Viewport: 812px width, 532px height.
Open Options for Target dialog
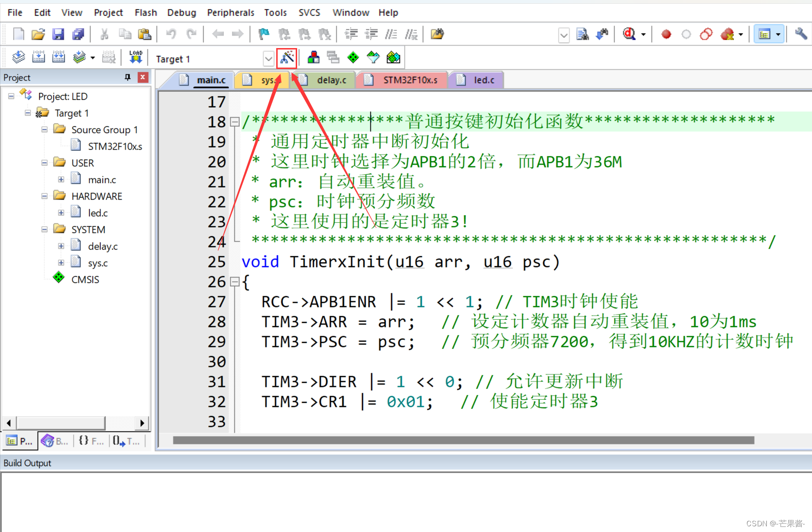click(x=287, y=57)
